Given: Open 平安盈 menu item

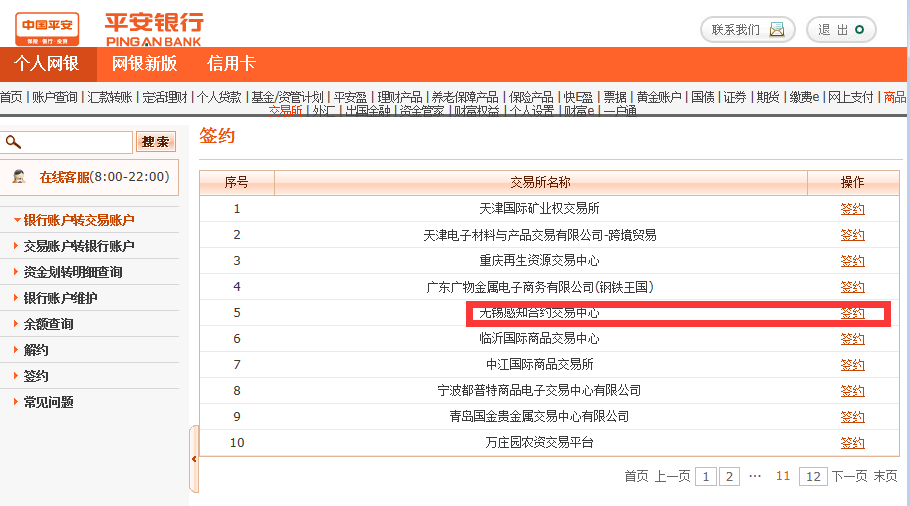Looking at the screenshot, I should point(351,97).
